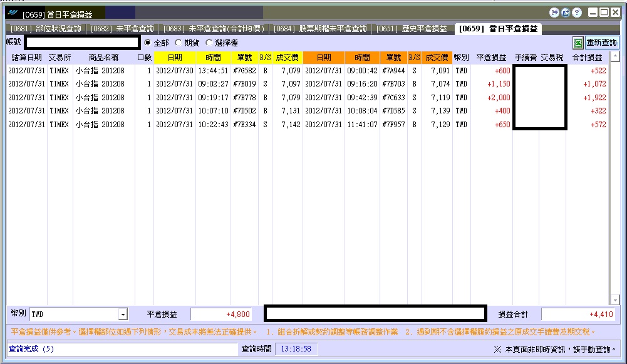Switch to [0682] 未平倉查詢 tab
Image resolution: width=627 pixels, height=364 pixels.
[122, 29]
